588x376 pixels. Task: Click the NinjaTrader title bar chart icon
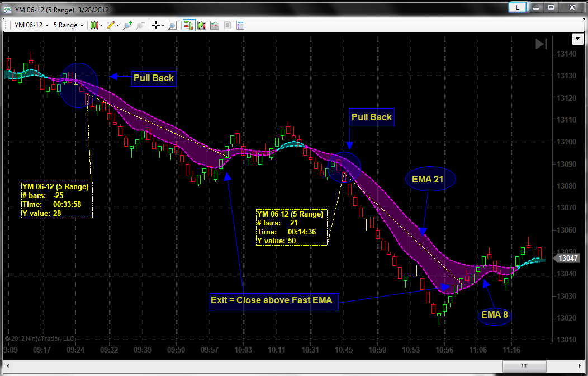(8, 10)
